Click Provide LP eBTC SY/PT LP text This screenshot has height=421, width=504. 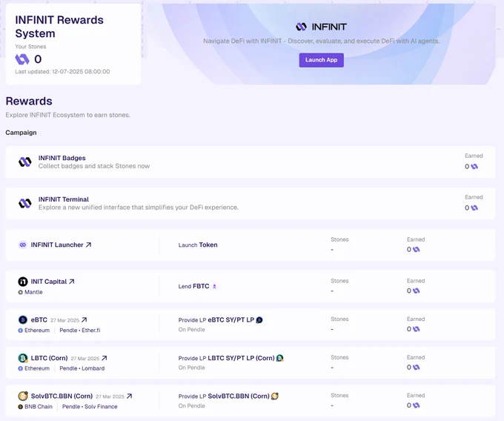click(216, 320)
